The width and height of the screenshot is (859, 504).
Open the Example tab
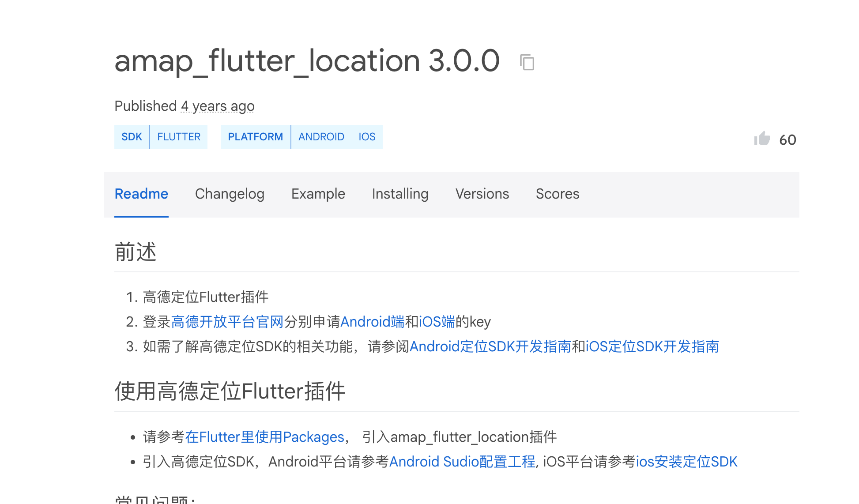pyautogui.click(x=318, y=194)
